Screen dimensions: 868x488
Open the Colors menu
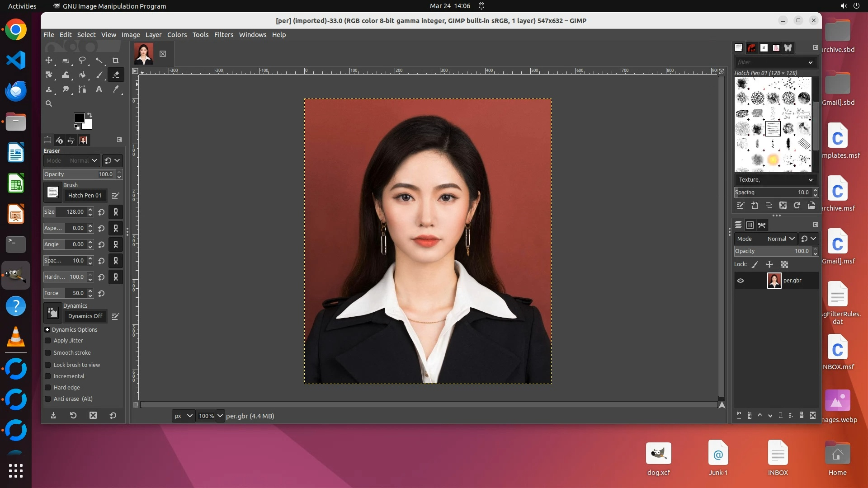[177, 35]
